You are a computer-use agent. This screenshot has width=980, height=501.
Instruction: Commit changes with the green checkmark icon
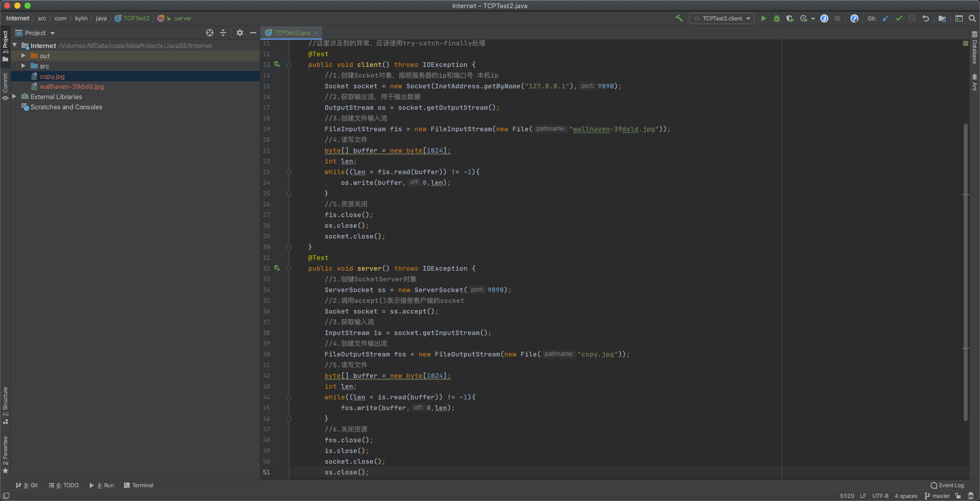coord(899,18)
